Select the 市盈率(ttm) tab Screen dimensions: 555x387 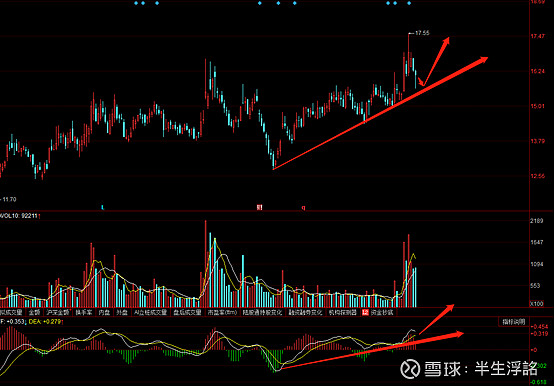[222, 312]
